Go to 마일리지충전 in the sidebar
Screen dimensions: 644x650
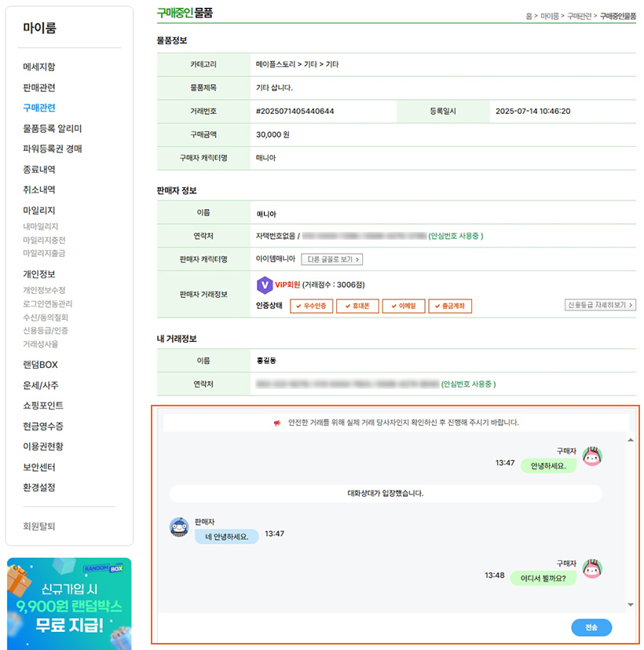click(44, 240)
